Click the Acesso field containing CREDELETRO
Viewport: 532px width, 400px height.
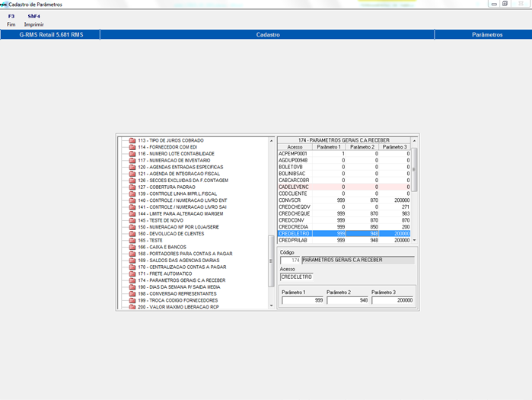point(297,277)
